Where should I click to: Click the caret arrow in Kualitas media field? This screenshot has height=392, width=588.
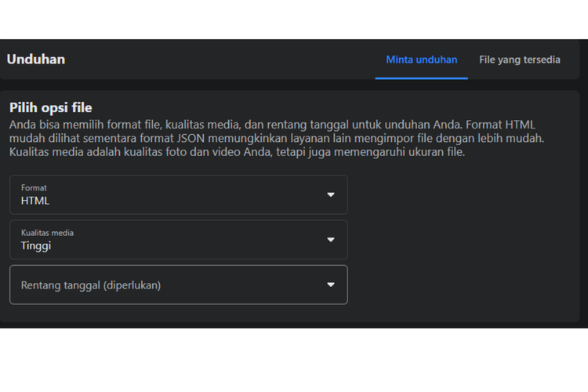pos(331,240)
